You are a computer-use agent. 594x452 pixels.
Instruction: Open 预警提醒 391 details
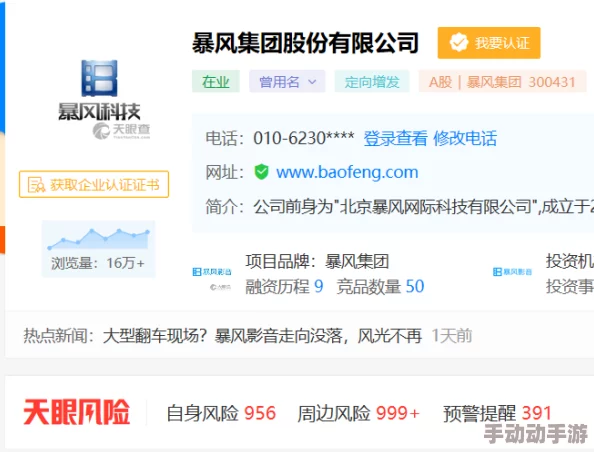coord(497,413)
